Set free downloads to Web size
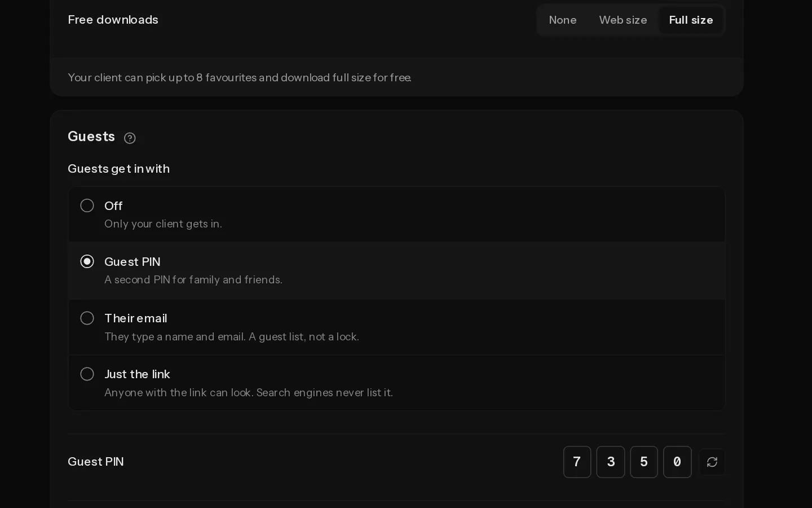 pos(623,20)
